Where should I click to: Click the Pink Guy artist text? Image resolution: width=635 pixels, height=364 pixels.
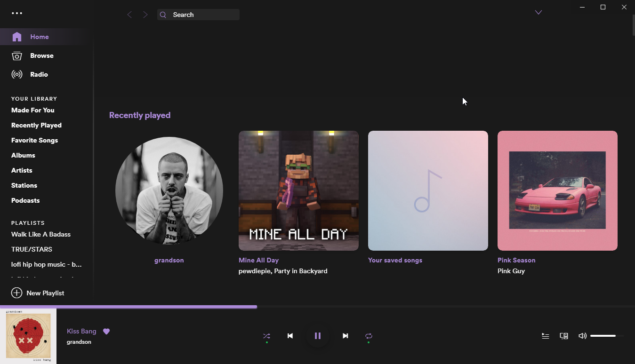(511, 271)
